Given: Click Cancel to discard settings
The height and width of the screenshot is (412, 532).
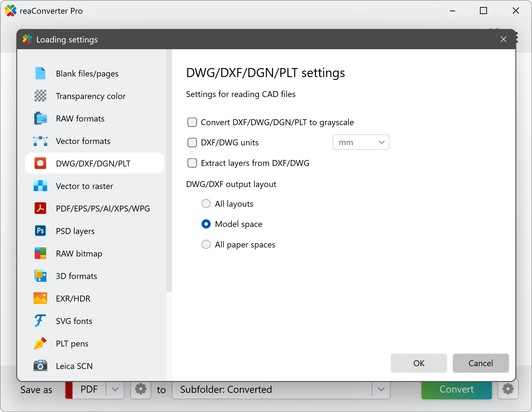Looking at the screenshot, I should 480,363.
